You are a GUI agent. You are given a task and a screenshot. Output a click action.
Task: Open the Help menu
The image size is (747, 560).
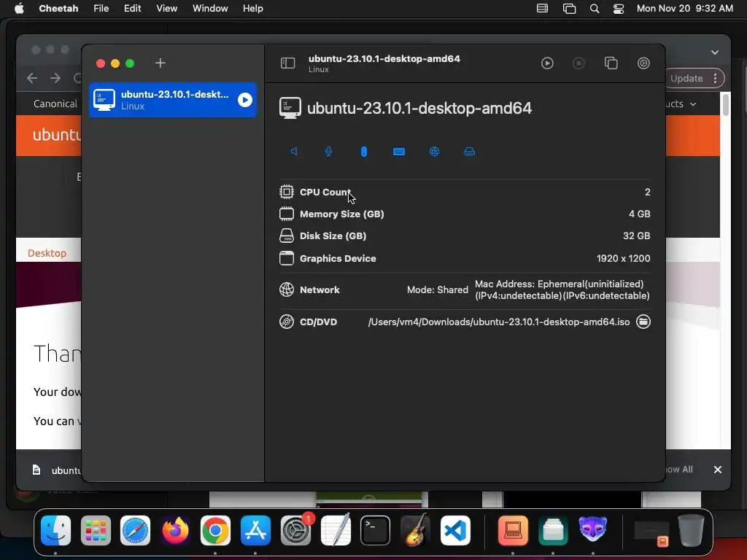pos(252,9)
